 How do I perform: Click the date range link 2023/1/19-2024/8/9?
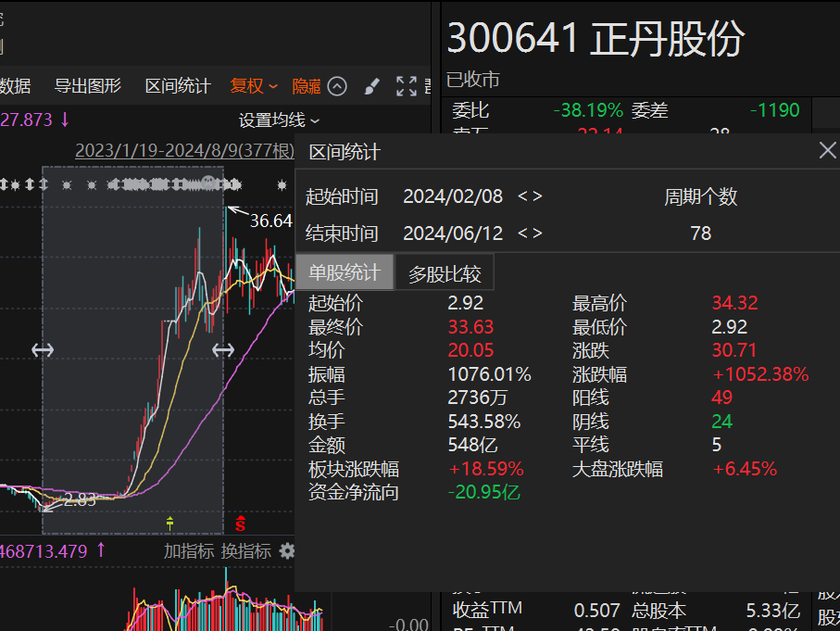coord(184,150)
